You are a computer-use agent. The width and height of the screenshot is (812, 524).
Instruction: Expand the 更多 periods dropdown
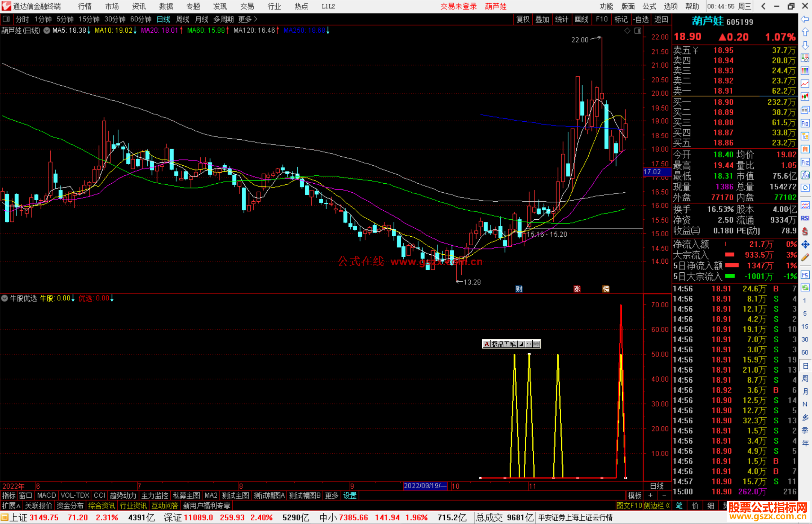[248, 19]
